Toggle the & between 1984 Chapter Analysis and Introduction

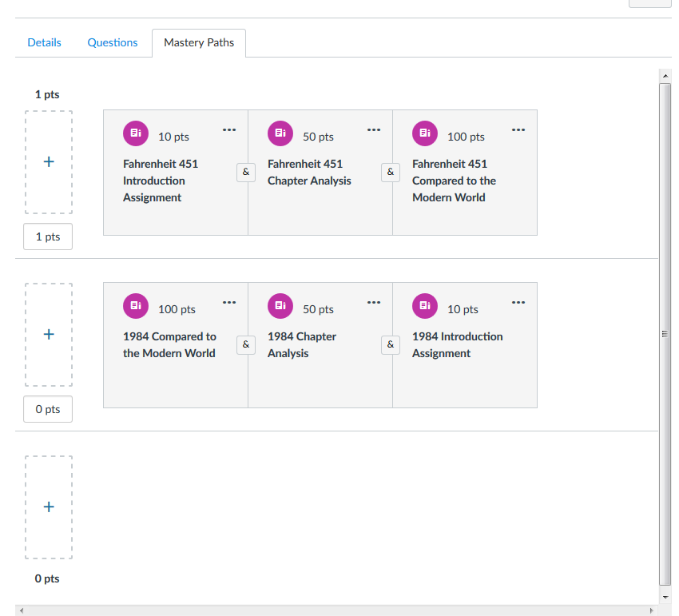[x=391, y=345]
